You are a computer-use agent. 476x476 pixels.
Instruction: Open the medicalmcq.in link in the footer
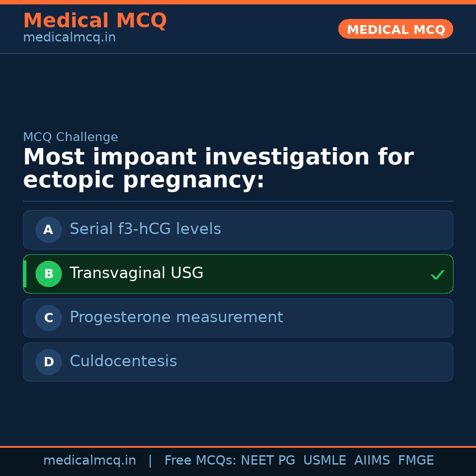click(89, 461)
